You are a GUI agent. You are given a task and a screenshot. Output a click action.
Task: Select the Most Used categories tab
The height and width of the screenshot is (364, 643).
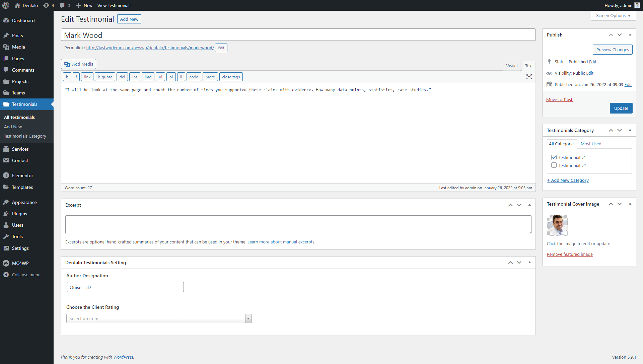pyautogui.click(x=591, y=144)
